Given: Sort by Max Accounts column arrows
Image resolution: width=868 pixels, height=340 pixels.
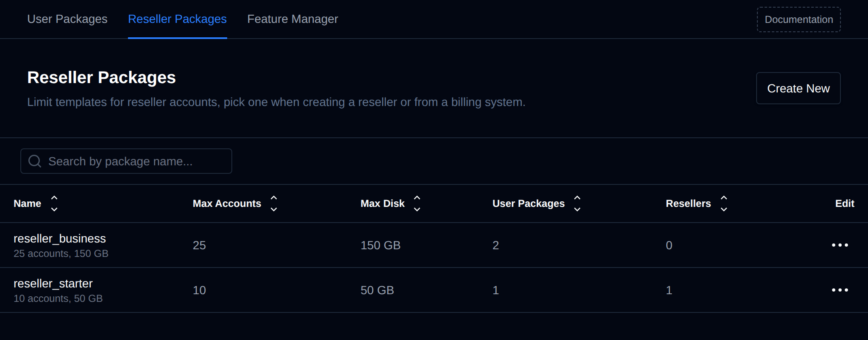Looking at the screenshot, I should (274, 203).
